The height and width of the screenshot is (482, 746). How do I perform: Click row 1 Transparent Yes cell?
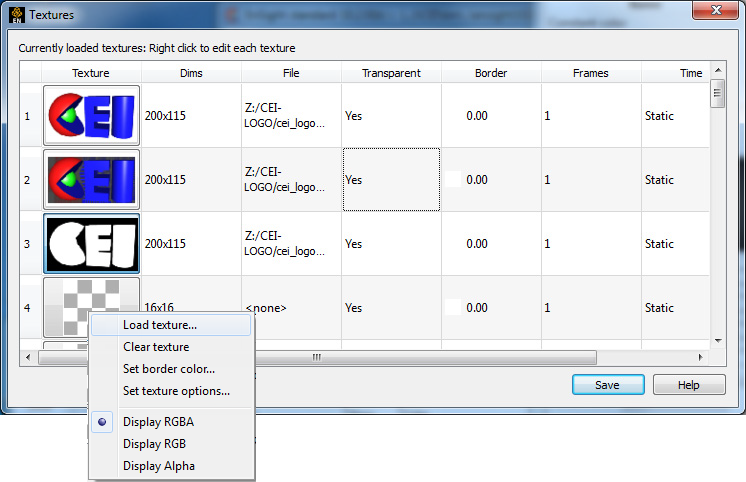391,115
